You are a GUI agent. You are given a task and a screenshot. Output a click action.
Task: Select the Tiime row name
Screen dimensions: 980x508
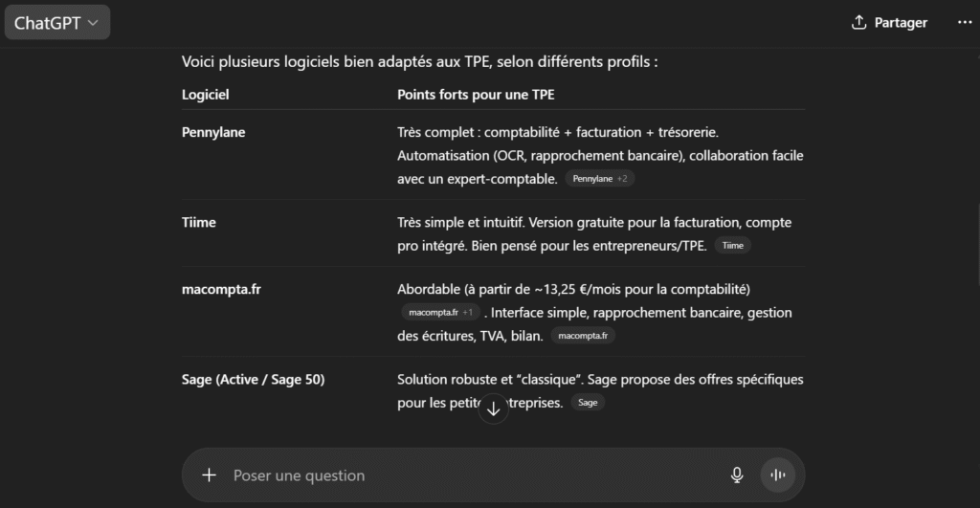(x=199, y=223)
